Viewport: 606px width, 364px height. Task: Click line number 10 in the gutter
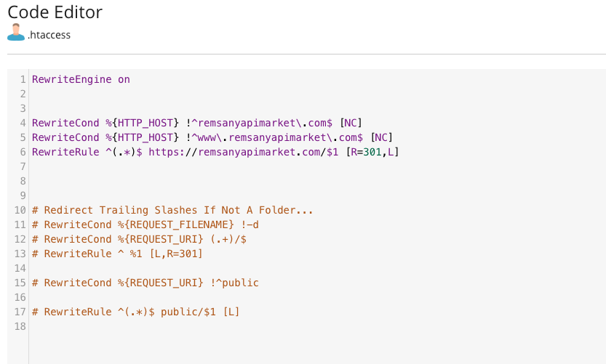tap(20, 211)
